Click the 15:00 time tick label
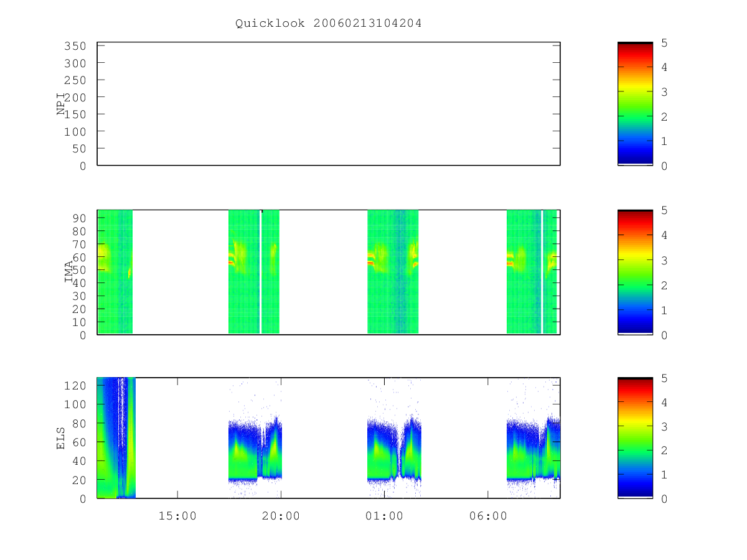The image size is (747, 560). tap(177, 516)
